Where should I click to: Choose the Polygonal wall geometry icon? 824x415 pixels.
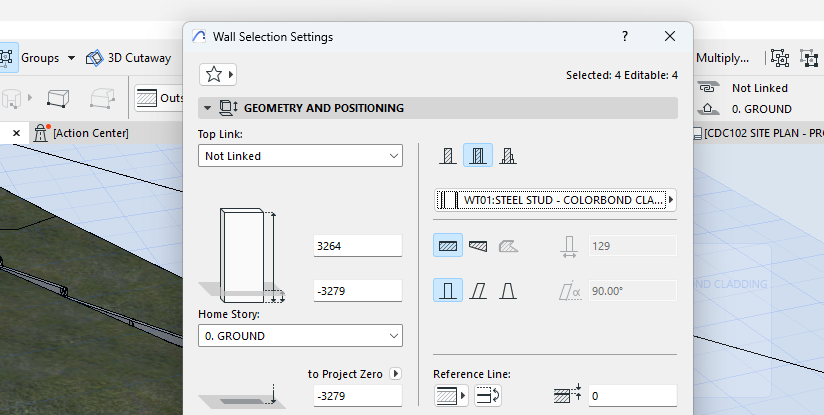coord(508,245)
